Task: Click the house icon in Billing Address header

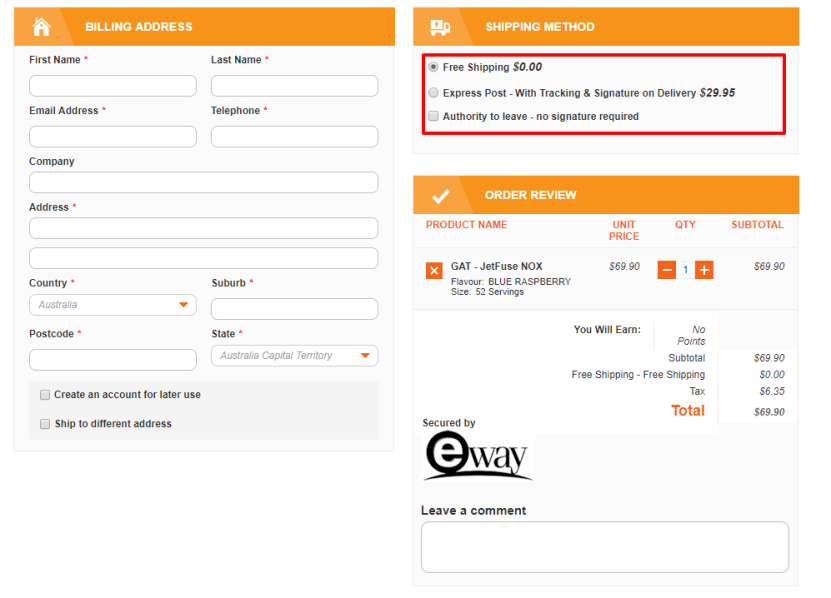Action: point(41,27)
